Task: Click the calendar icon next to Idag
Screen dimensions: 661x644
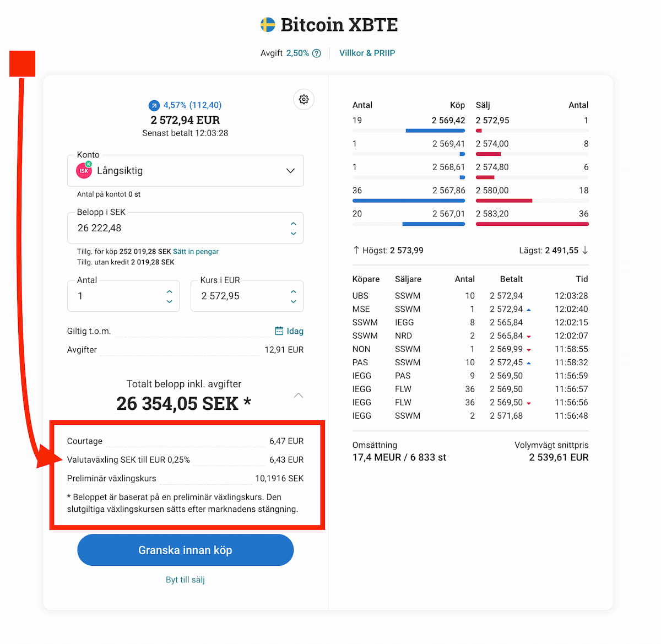Action: (x=279, y=331)
